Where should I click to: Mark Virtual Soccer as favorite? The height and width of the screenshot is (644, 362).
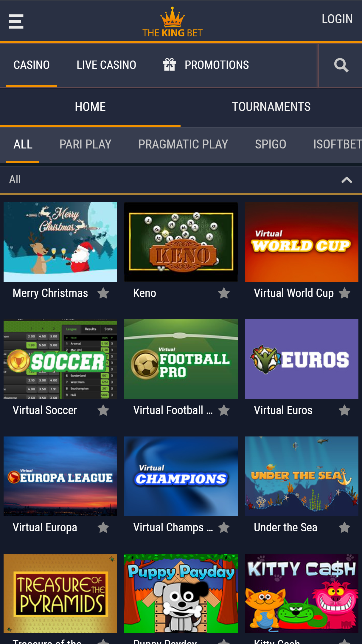[x=103, y=411]
